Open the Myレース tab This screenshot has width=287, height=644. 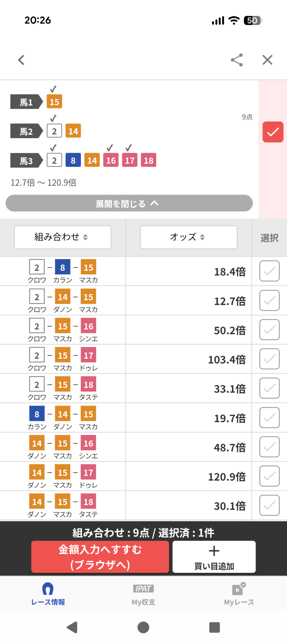[x=239, y=594]
